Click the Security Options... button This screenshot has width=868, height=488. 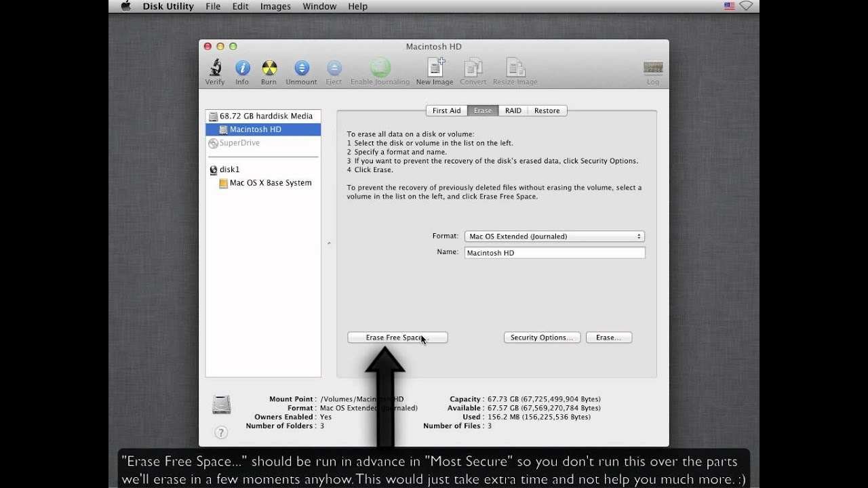[x=542, y=338]
